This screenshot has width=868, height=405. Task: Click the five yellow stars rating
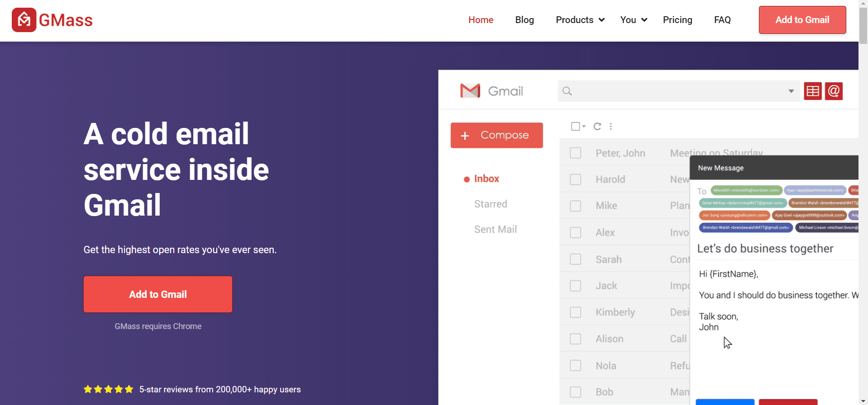coord(109,389)
